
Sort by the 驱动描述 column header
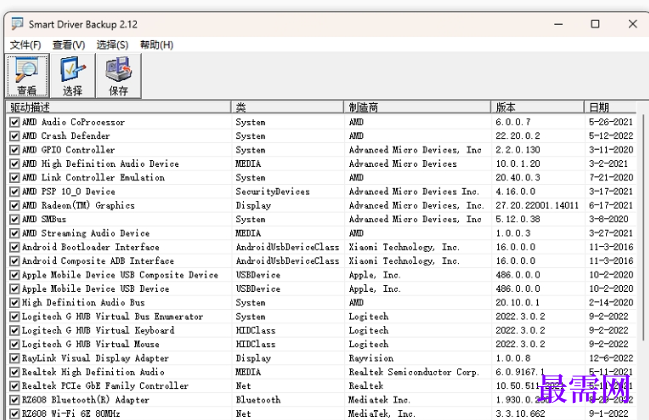click(118, 107)
